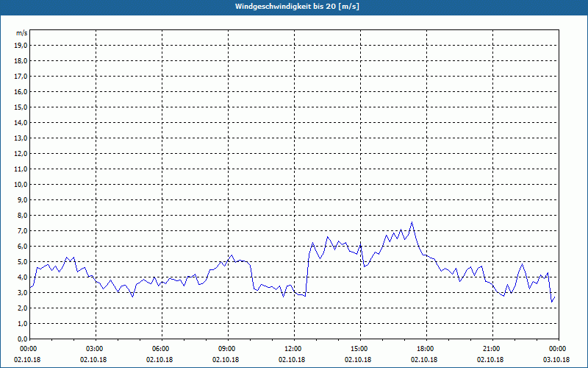Viewport: 588px width, 368px height.
Task: Click the 12,0 y-axis label
Action: point(21,154)
